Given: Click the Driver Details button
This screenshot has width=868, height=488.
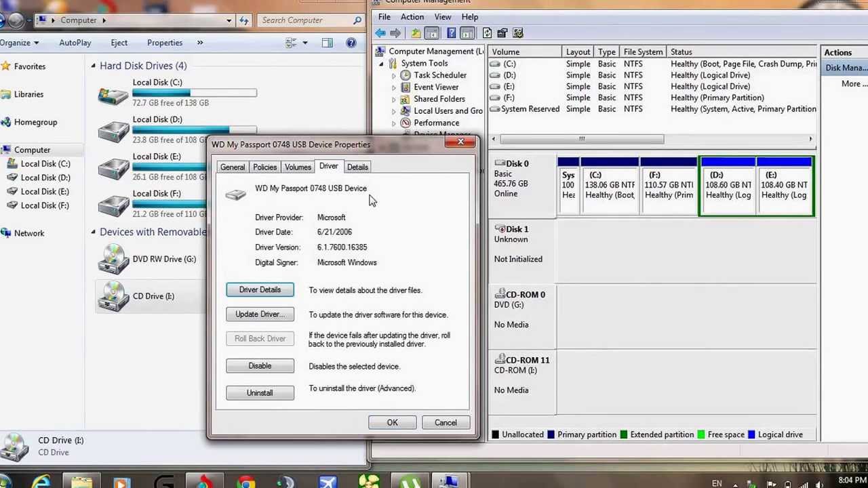Looking at the screenshot, I should pyautogui.click(x=260, y=290).
